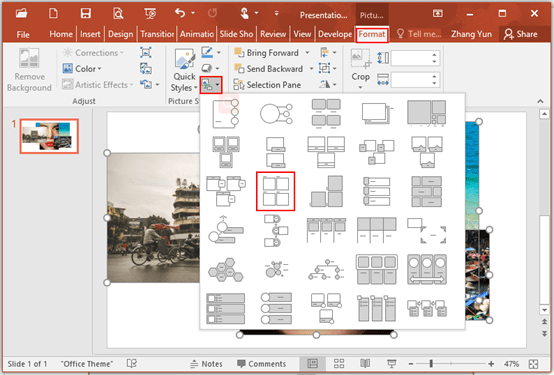
Task: Switch to the Review tab
Action: click(273, 34)
